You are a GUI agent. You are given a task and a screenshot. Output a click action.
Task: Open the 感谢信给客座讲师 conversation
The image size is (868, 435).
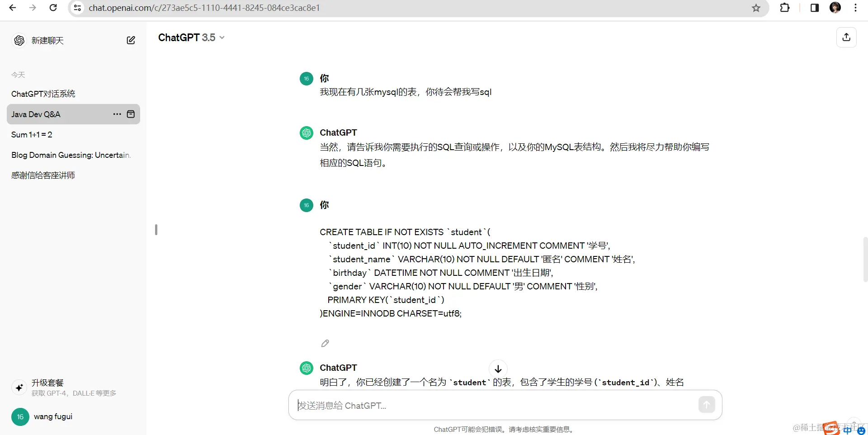click(x=73, y=175)
